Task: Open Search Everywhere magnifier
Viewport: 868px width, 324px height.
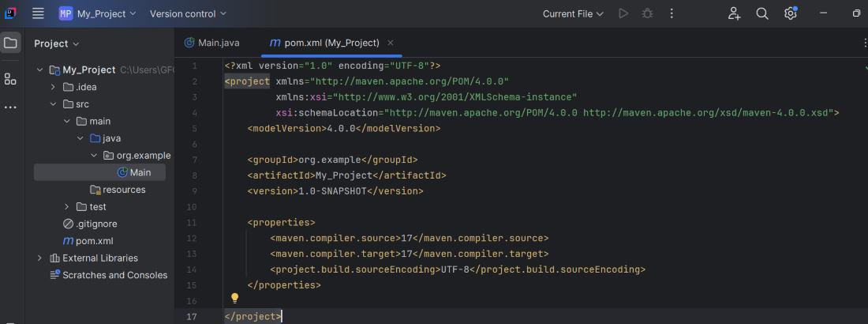Action: [762, 13]
